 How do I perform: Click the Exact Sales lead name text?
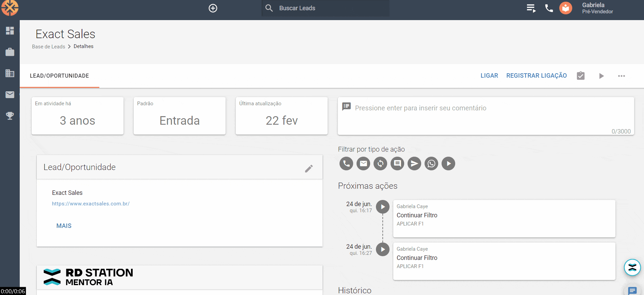click(67, 193)
